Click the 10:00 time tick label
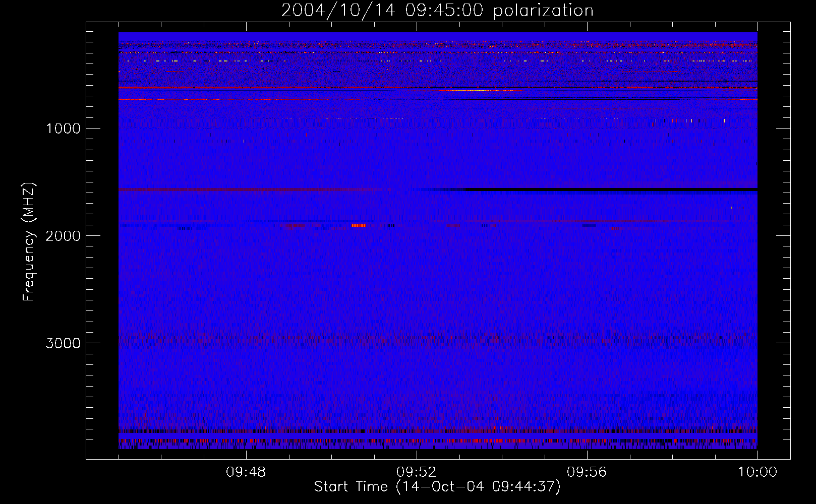The width and height of the screenshot is (816, 504). click(x=757, y=472)
